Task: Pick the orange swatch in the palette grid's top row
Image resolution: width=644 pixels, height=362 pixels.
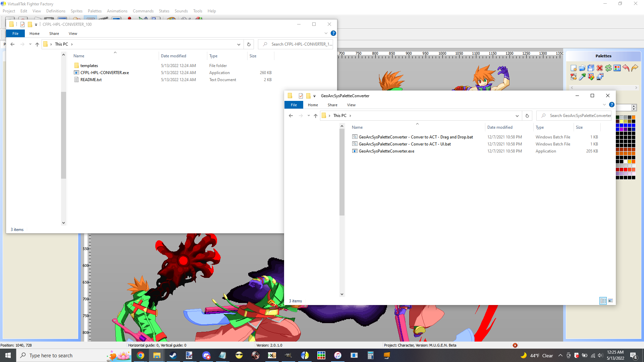Action: tap(633, 117)
